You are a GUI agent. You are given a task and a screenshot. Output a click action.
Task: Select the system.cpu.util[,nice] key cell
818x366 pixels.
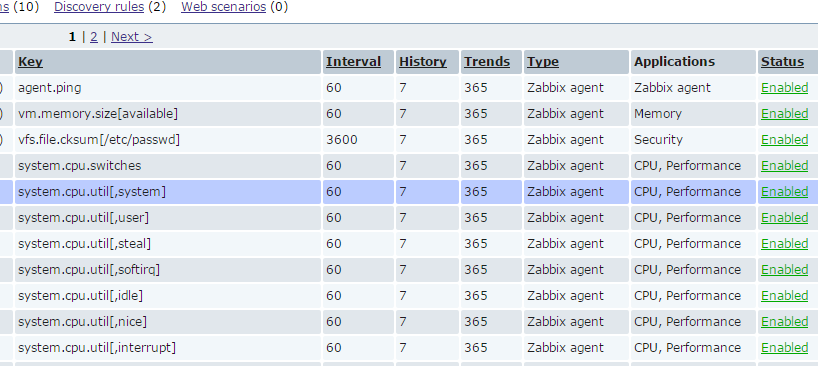click(x=168, y=322)
